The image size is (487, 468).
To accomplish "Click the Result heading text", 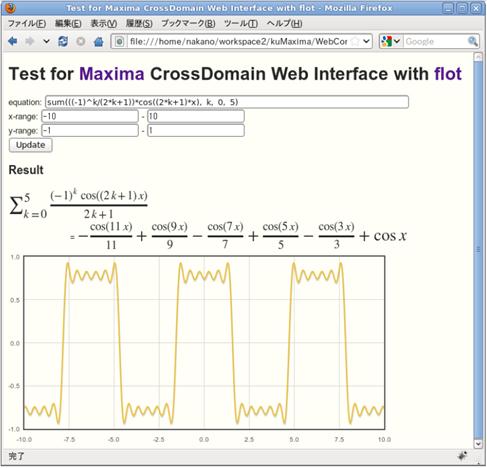I will tap(26, 170).
